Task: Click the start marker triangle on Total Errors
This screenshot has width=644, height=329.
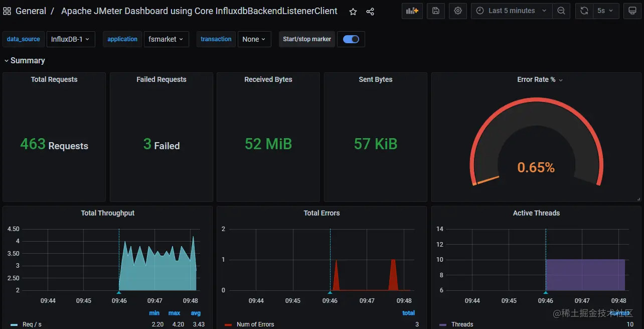Action: (330, 292)
